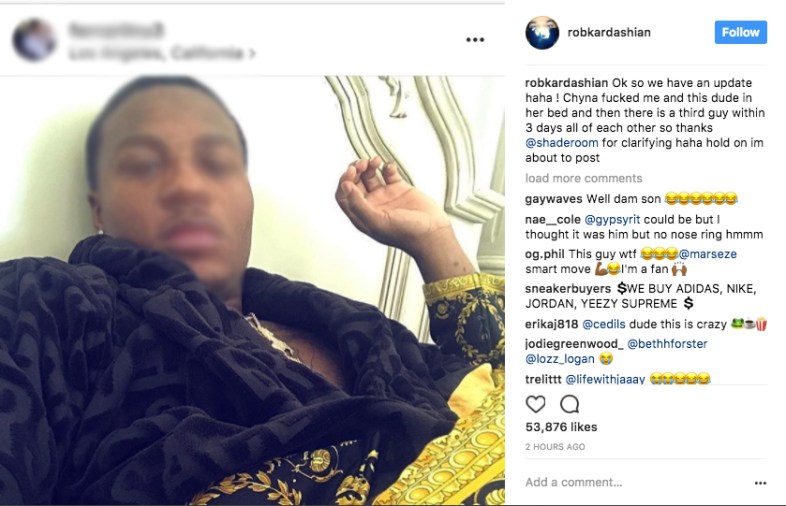Open the robkardashian profile picture
Image resolution: width=786 pixels, height=506 pixels.
click(x=542, y=33)
